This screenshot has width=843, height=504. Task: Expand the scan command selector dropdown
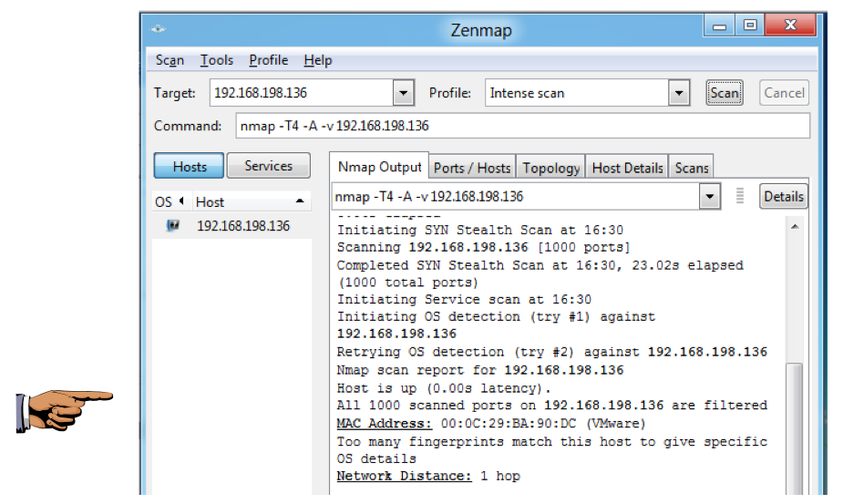coord(710,196)
